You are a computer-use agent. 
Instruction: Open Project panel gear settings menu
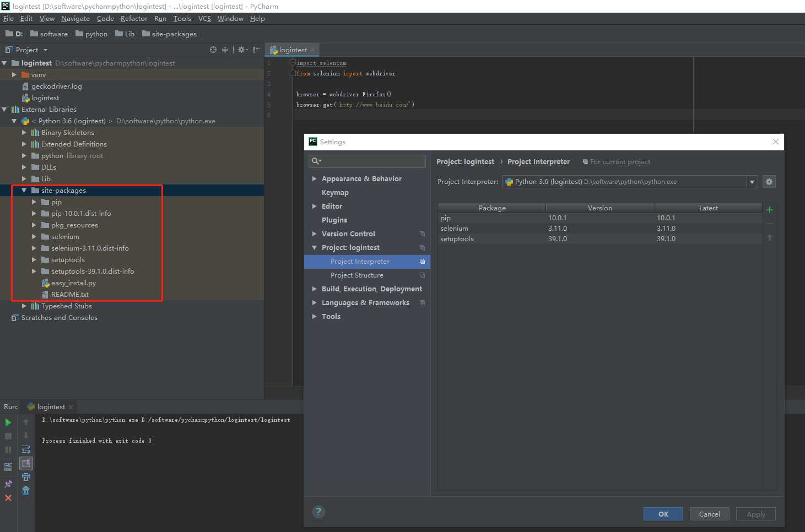(x=242, y=50)
